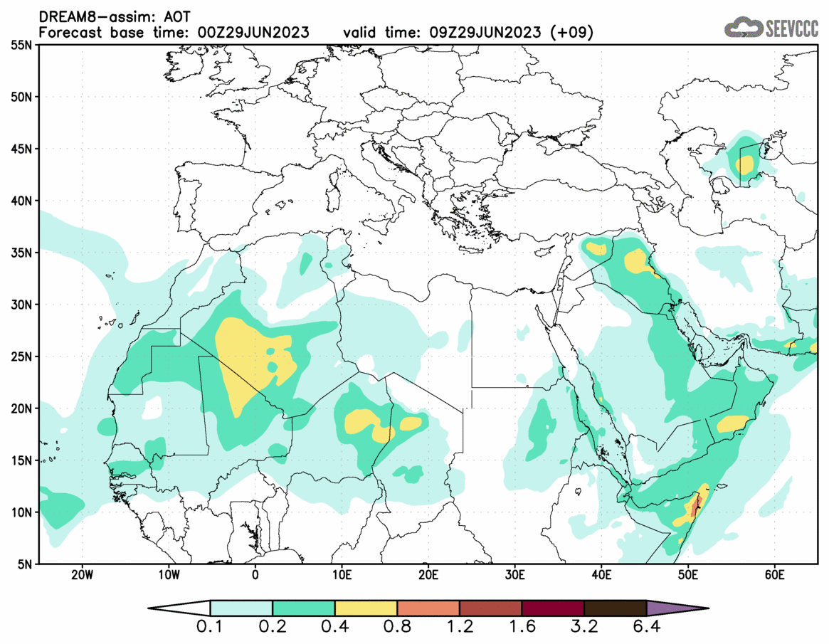Select the yellow 0.4–0.8 legend swatch
Viewport: 829px width, 644px height.
pyautogui.click(x=366, y=608)
